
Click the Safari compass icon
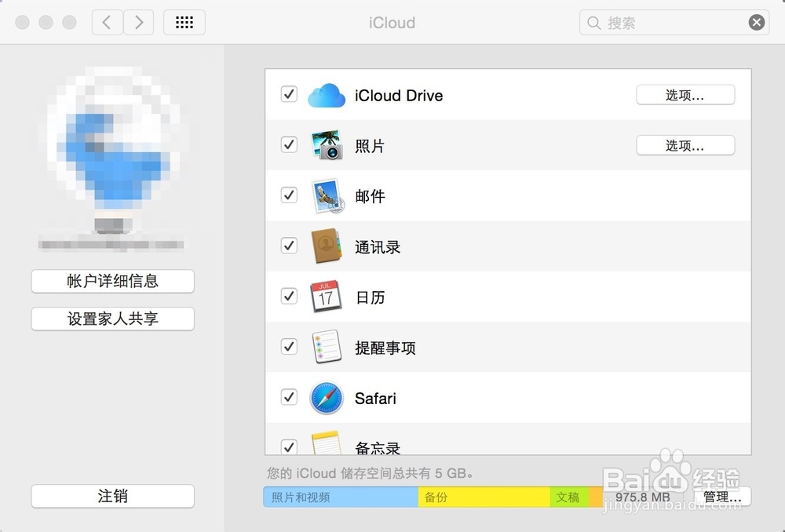coord(327,398)
